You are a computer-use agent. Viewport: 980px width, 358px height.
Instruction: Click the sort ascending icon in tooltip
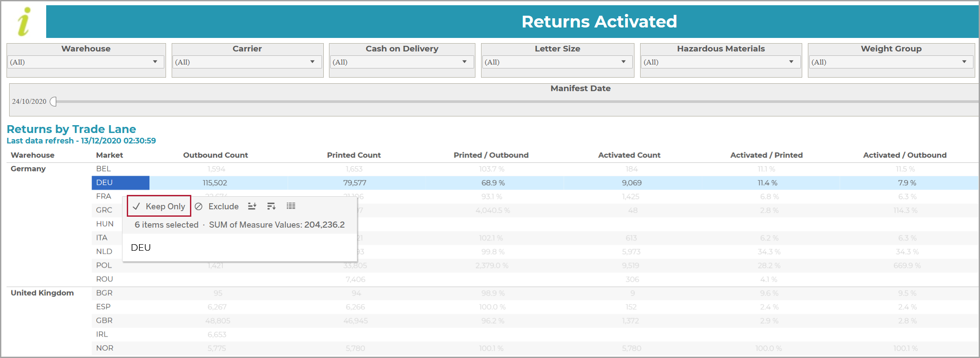(x=252, y=206)
